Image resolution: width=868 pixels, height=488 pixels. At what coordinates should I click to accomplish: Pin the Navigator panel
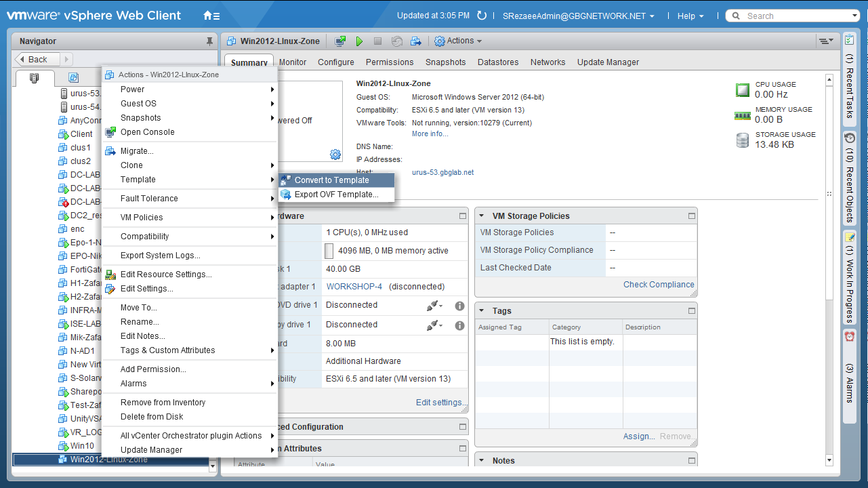[x=209, y=41]
